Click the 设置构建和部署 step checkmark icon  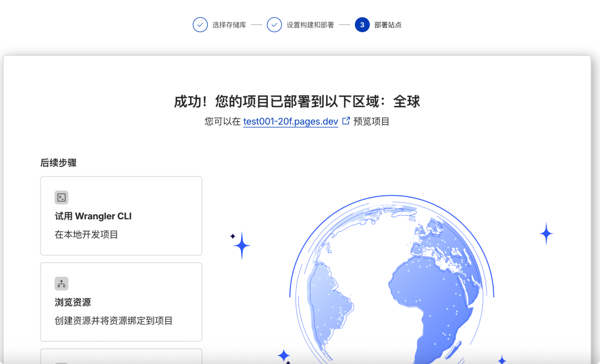[274, 25]
